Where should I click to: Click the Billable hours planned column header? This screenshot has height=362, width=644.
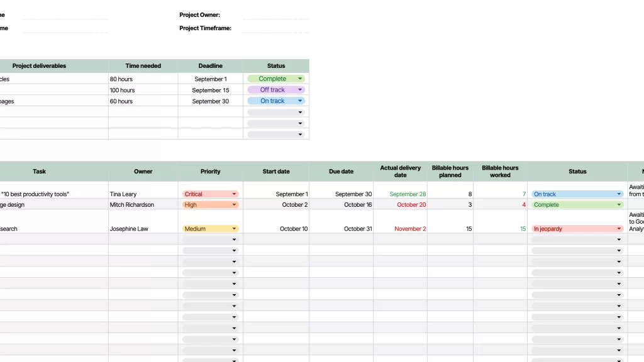pyautogui.click(x=450, y=172)
